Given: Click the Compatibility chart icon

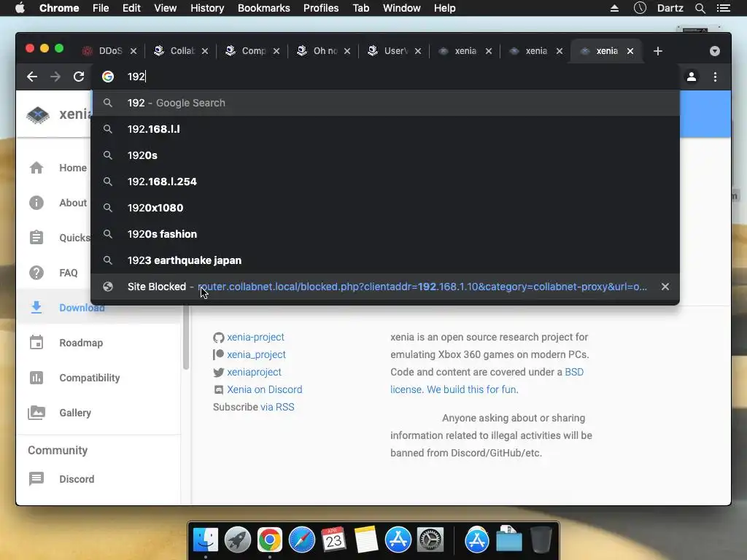Looking at the screenshot, I should pos(36,378).
